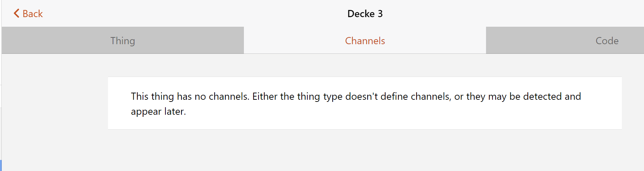Select the Channels tab
This screenshot has height=171, width=644.
[365, 40]
